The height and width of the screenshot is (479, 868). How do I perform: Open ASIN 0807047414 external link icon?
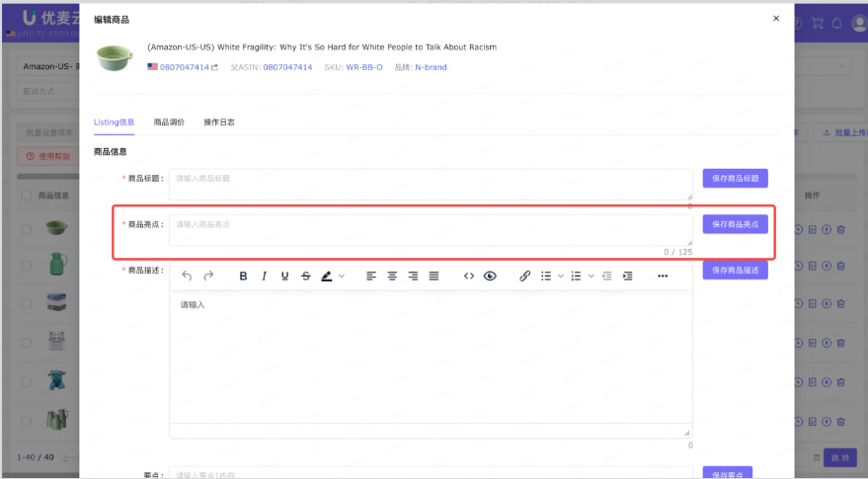click(215, 67)
